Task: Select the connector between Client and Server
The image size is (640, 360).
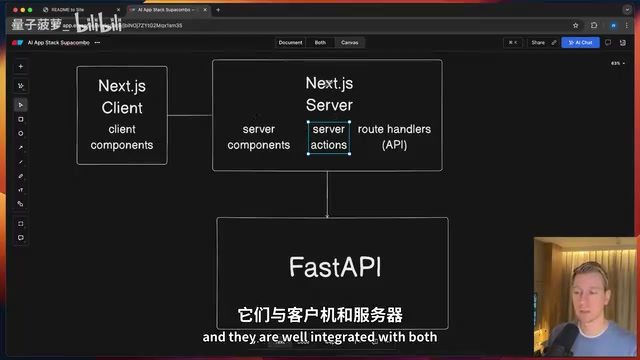Action: [x=190, y=115]
